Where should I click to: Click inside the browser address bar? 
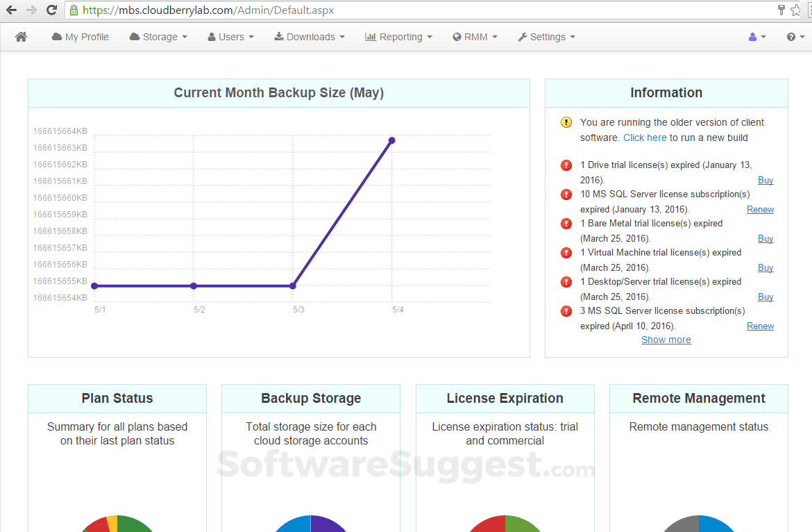click(278, 10)
